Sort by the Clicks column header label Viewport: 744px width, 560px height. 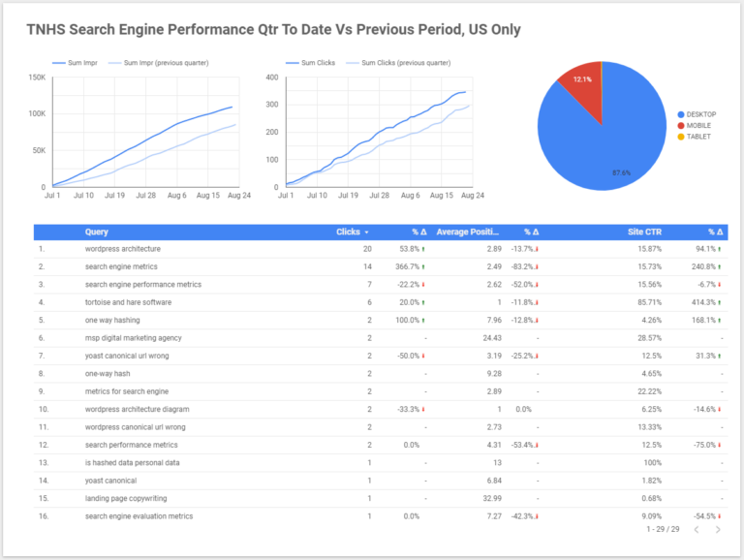[x=349, y=233]
